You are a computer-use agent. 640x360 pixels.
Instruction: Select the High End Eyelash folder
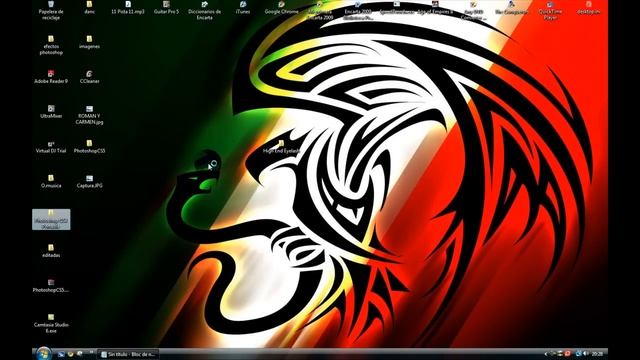click(281, 147)
